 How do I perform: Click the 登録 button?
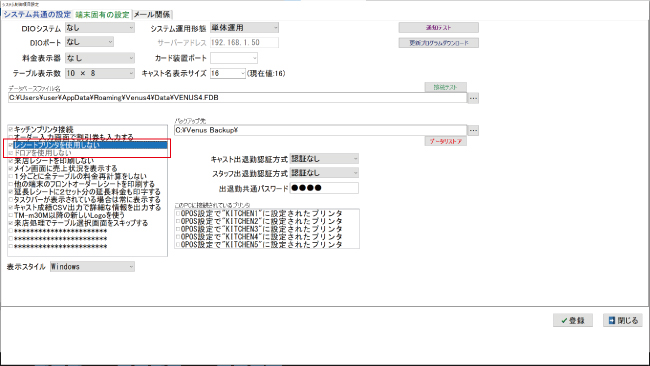point(572,320)
